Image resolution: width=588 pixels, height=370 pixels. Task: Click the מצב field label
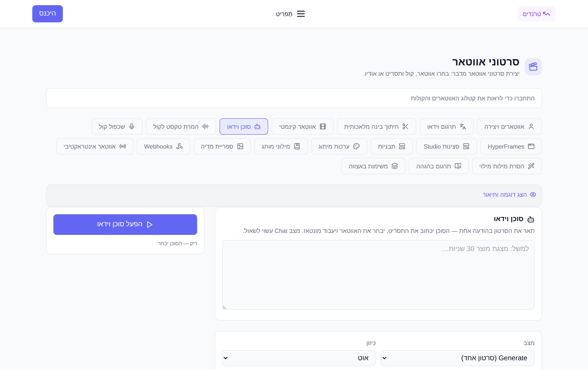[529, 343]
